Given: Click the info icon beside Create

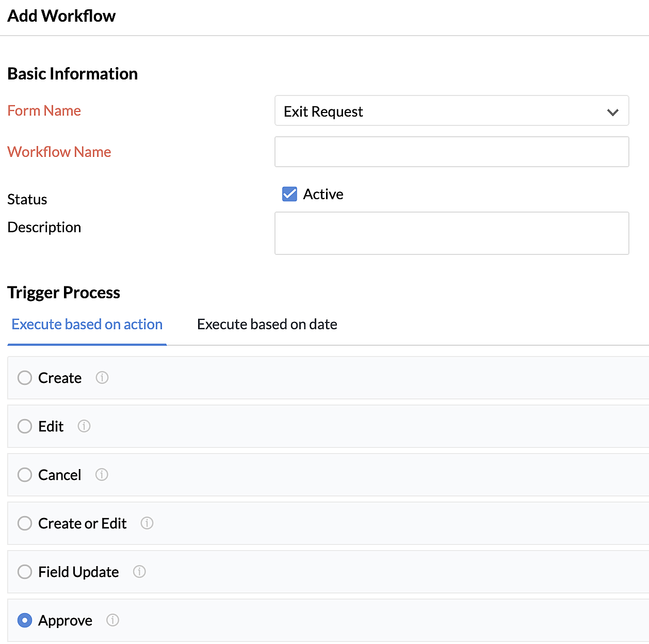Looking at the screenshot, I should tap(102, 378).
